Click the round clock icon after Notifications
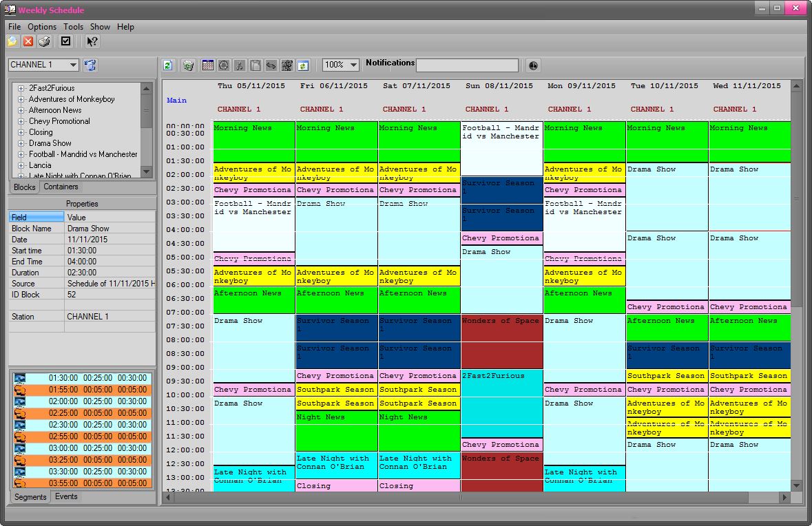812x526 pixels. (533, 65)
